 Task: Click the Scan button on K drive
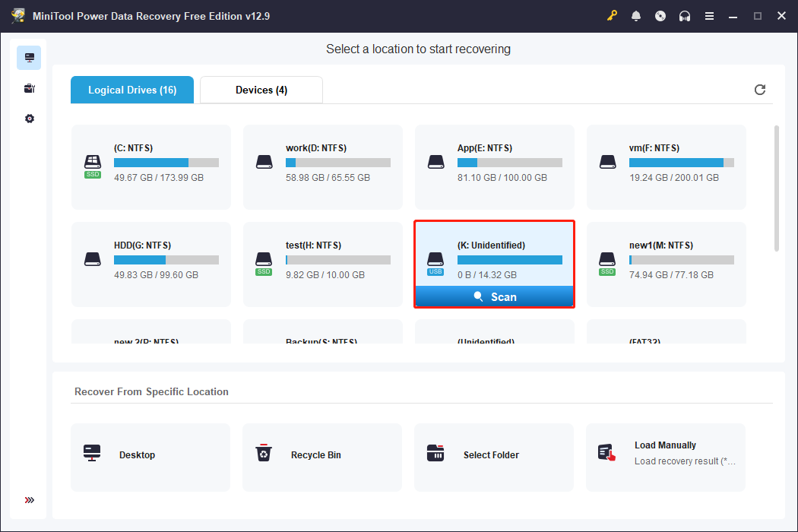click(494, 297)
